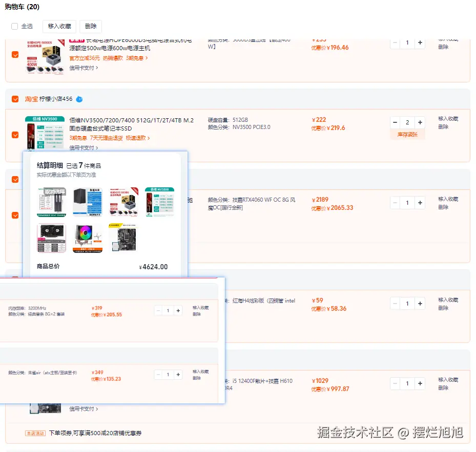Click the blue badge icon beside 柠檬小店456
This screenshot has width=476, height=452.
(79, 99)
